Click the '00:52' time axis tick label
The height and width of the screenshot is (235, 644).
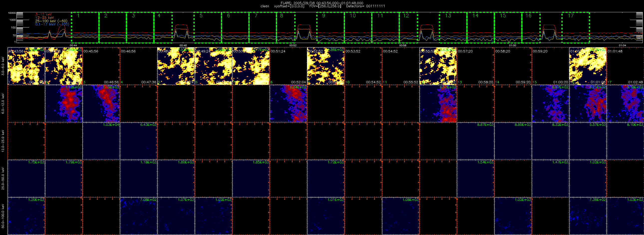pos(293,45)
